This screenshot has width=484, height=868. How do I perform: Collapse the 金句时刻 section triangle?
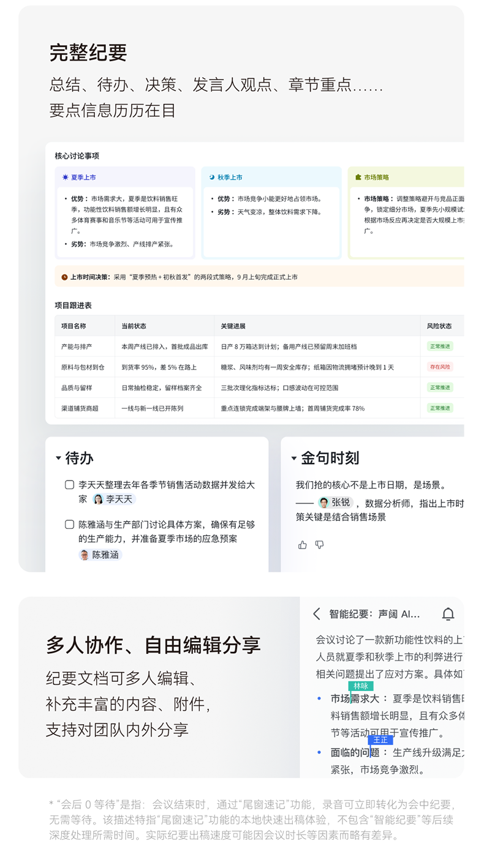[x=293, y=458]
